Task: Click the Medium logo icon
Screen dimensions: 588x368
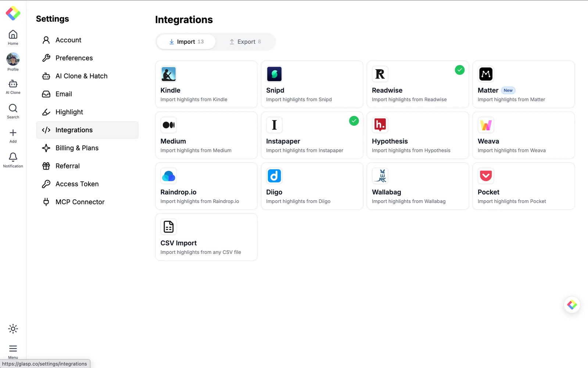Action: (x=169, y=125)
